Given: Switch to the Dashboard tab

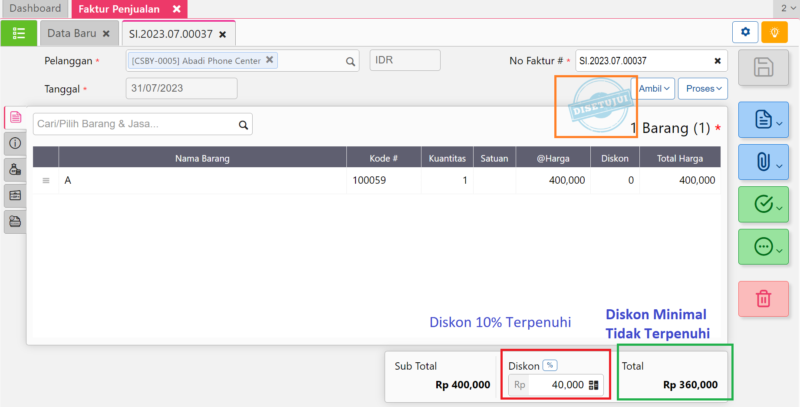Looking at the screenshot, I should point(35,8).
